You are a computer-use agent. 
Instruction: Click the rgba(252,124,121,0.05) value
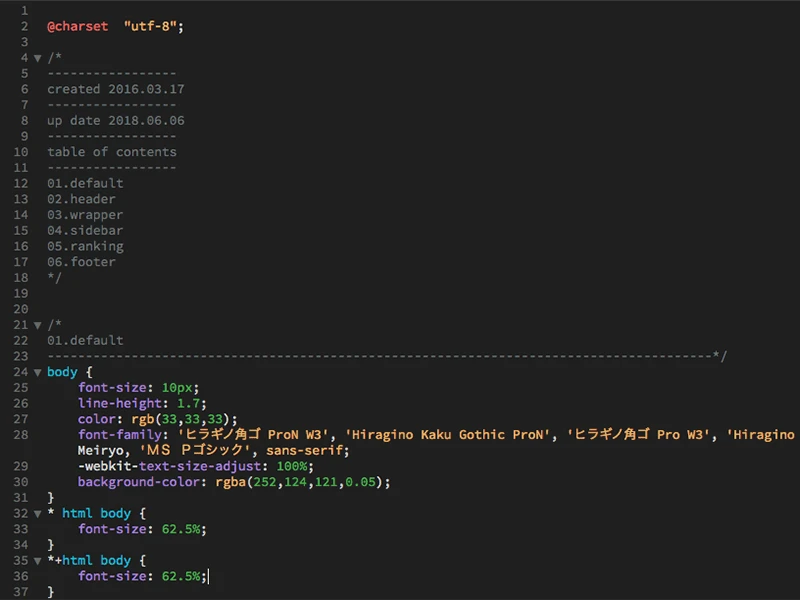(299, 482)
